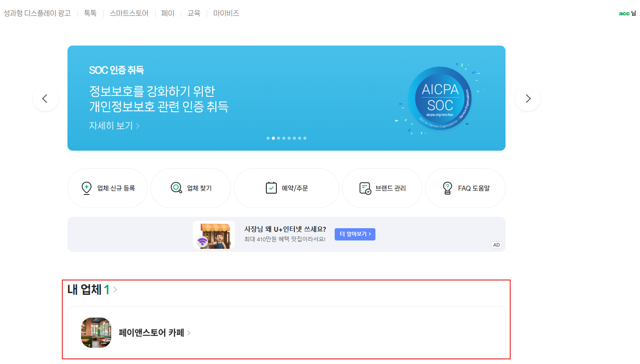Open the 페이 menu item
The height and width of the screenshot is (364, 640).
pyautogui.click(x=168, y=13)
